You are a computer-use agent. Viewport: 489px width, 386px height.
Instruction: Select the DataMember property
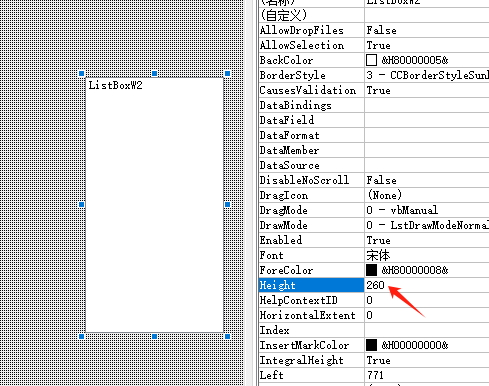coord(289,150)
